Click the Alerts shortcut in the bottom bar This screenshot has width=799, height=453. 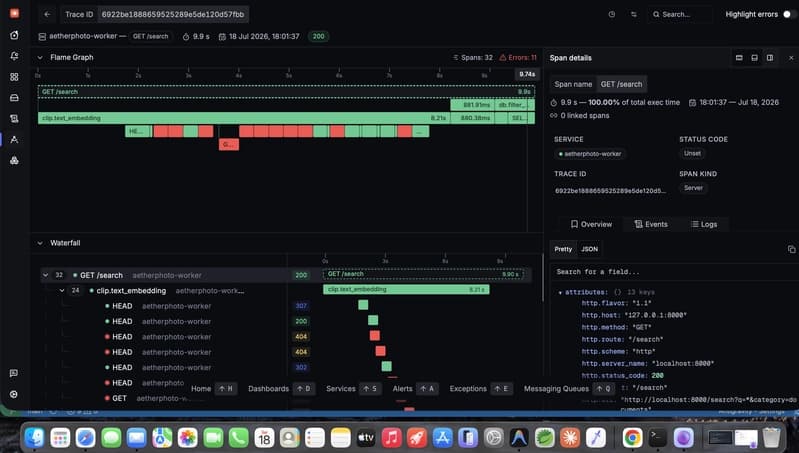click(x=416, y=389)
